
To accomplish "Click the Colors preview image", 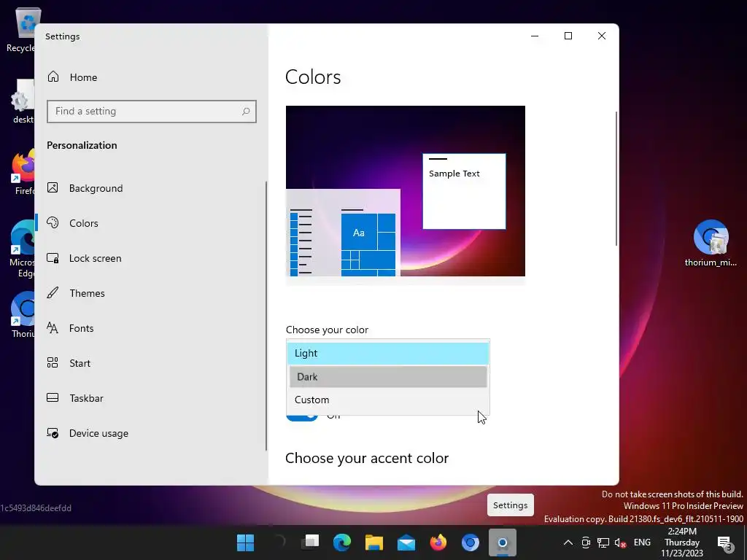I will [406, 191].
